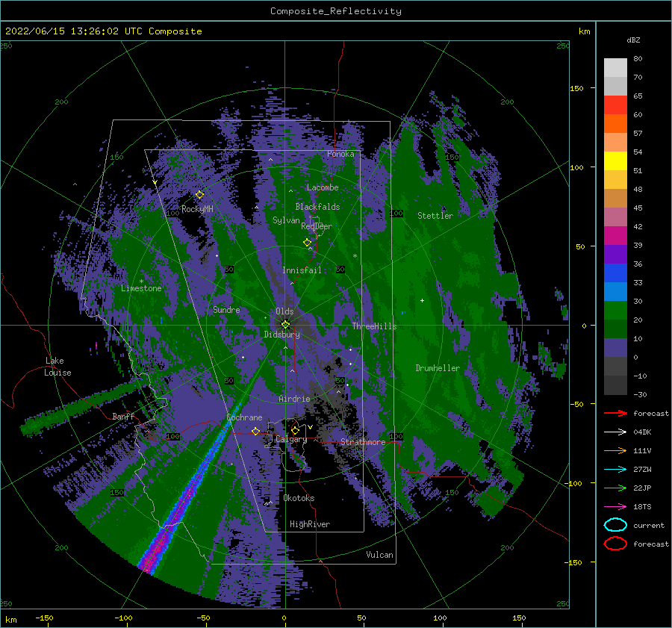Image resolution: width=672 pixels, height=628 pixels.
Task: Click the HighRiver label
Action: (310, 524)
